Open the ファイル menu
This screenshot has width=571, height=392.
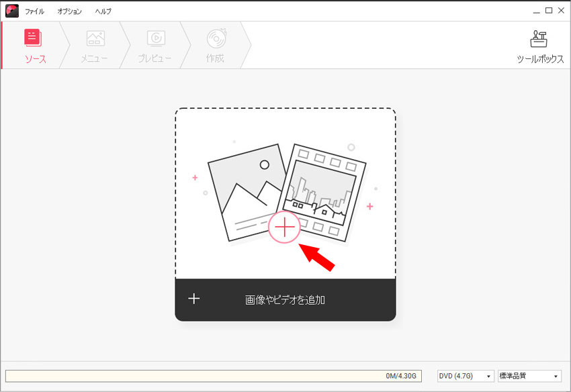[34, 11]
